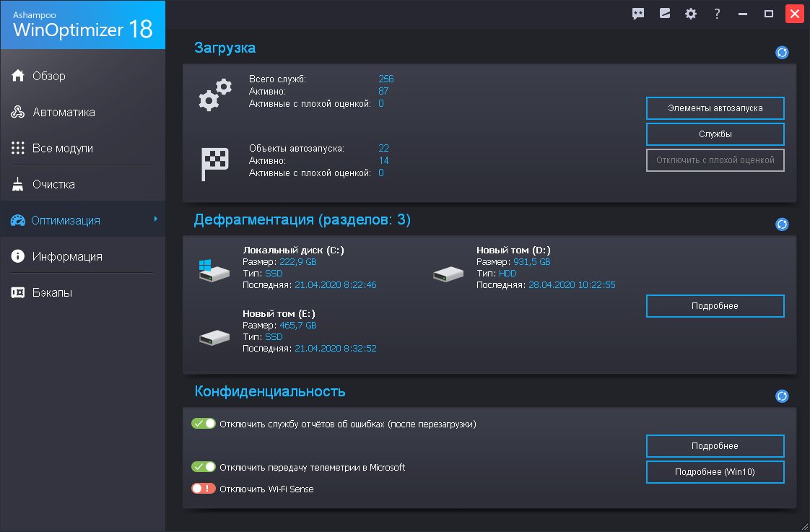This screenshot has height=532, width=810.
Task: Click the Службы button
Action: [x=715, y=134]
